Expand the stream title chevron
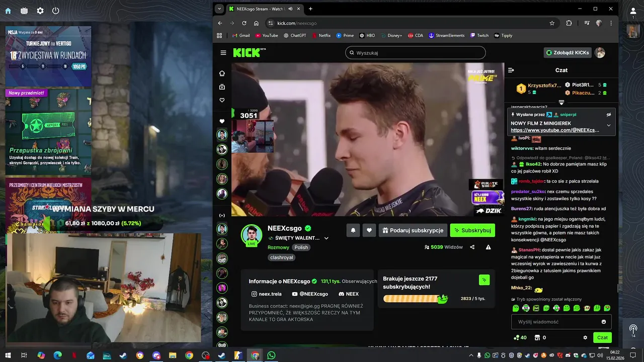Image resolution: width=644 pixels, height=362 pixels. (x=326, y=238)
